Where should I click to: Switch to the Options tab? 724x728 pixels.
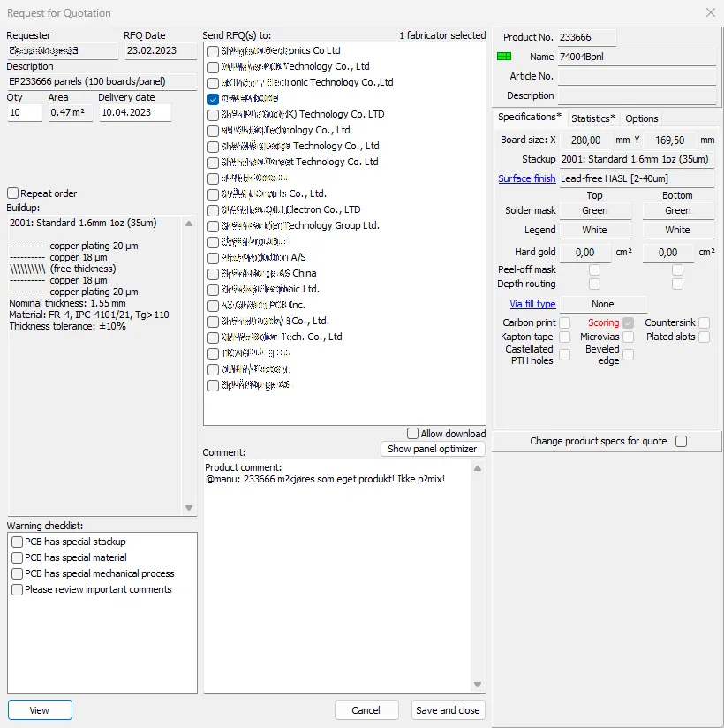[642, 118]
